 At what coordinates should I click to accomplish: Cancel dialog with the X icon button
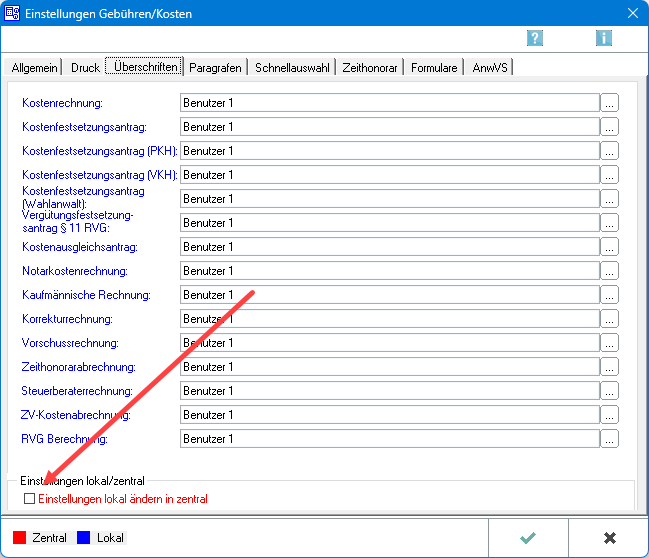609,537
